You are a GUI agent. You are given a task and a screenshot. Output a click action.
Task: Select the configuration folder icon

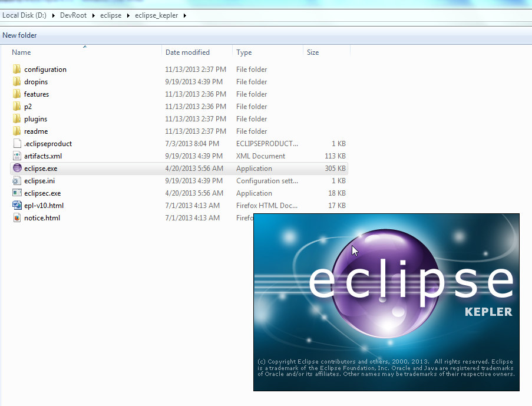click(17, 70)
